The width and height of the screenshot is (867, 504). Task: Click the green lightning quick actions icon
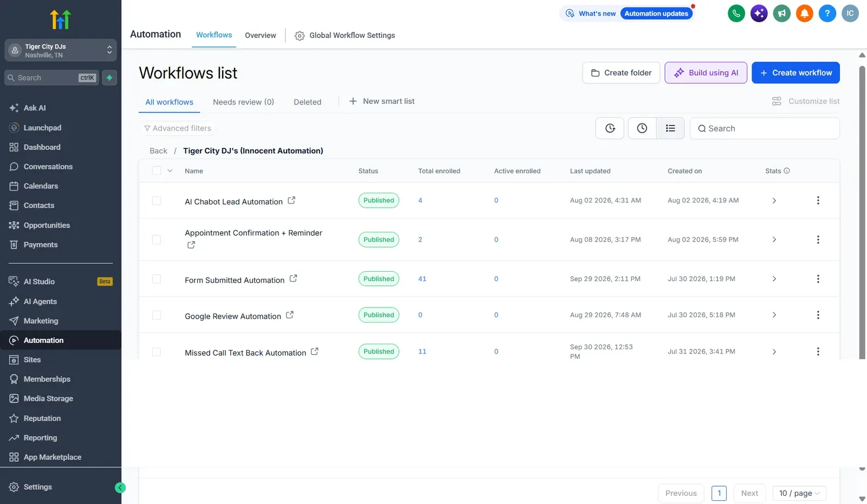(109, 78)
